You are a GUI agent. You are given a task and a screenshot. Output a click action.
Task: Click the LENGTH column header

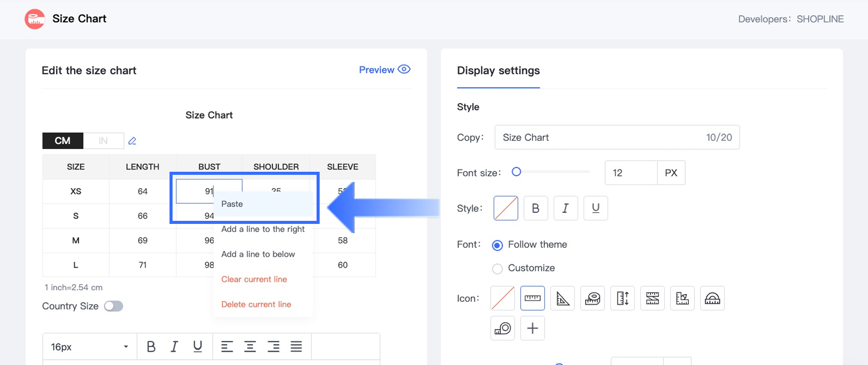(x=142, y=167)
